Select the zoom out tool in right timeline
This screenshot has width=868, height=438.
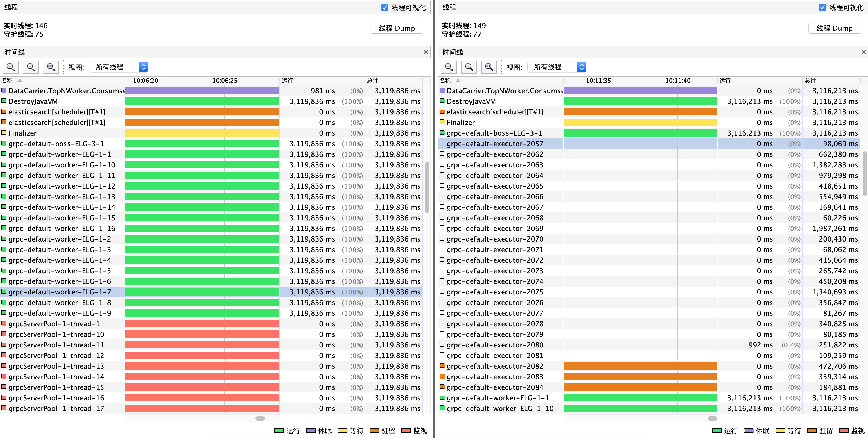[x=469, y=67]
